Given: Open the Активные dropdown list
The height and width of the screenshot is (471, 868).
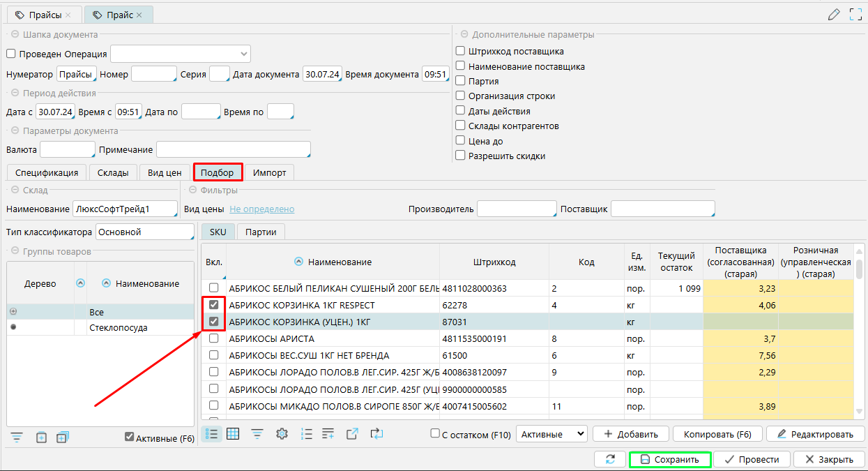Looking at the screenshot, I should 552,434.
